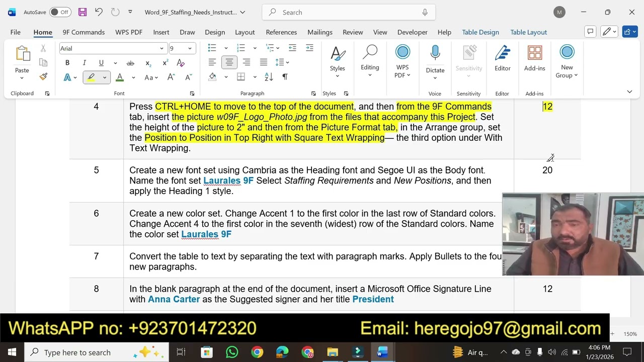Open the Styles gallery

pos(338,61)
